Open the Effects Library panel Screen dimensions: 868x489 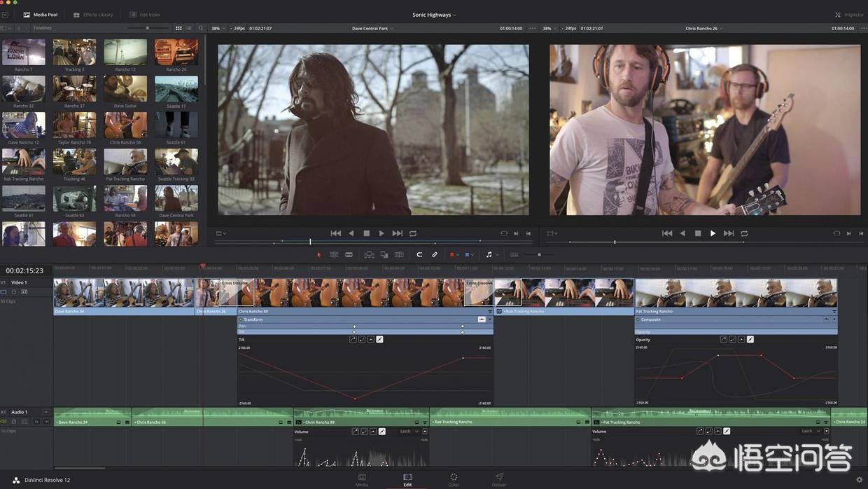(x=93, y=15)
